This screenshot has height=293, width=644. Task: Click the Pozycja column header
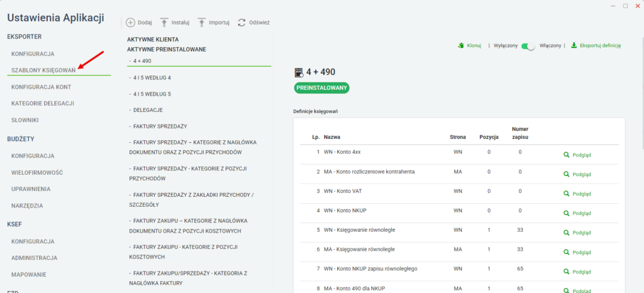pos(489,137)
